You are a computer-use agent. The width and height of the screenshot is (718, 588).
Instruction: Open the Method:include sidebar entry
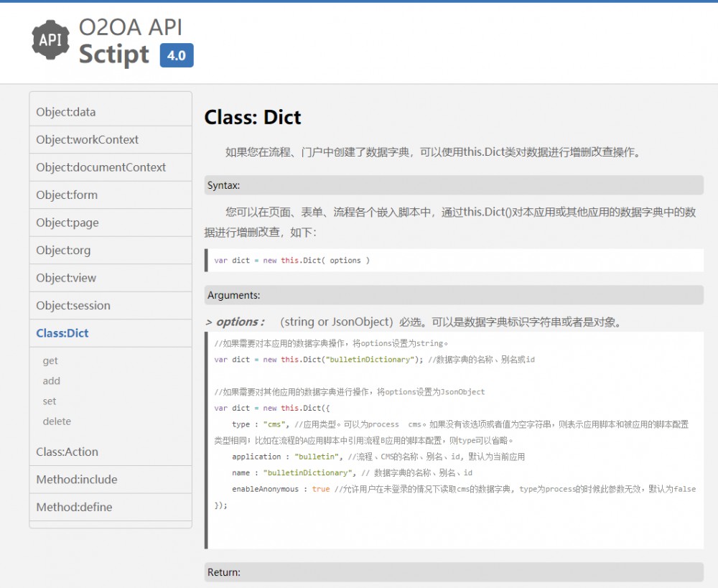(x=75, y=479)
